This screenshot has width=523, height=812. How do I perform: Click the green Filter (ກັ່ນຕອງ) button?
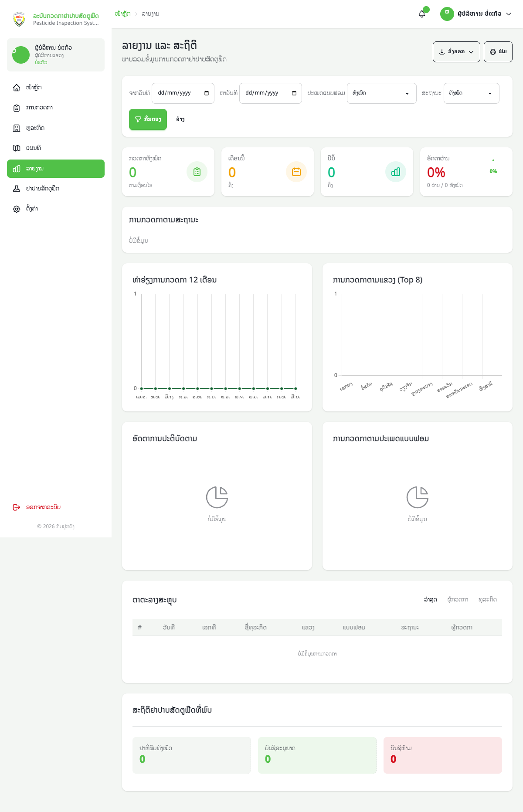click(x=148, y=119)
